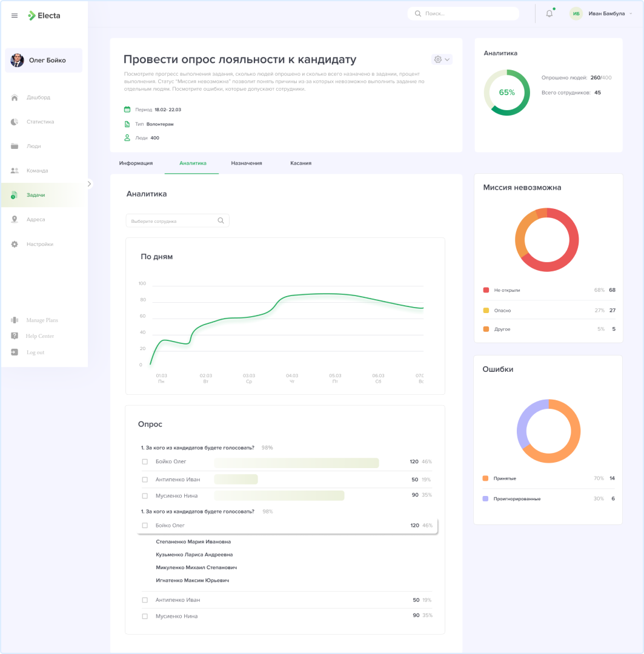Screen dimensions: 644x654
Task: Click the notification bell icon
Action: tap(549, 14)
